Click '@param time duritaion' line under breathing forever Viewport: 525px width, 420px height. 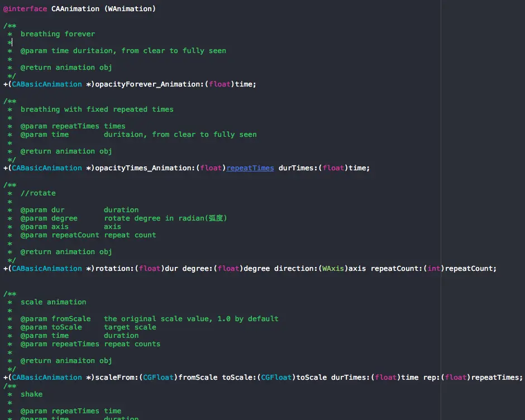coord(123,51)
